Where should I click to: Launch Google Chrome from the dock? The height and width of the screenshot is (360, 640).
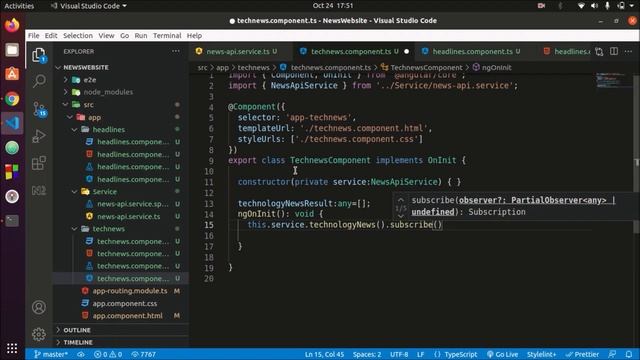[x=12, y=99]
